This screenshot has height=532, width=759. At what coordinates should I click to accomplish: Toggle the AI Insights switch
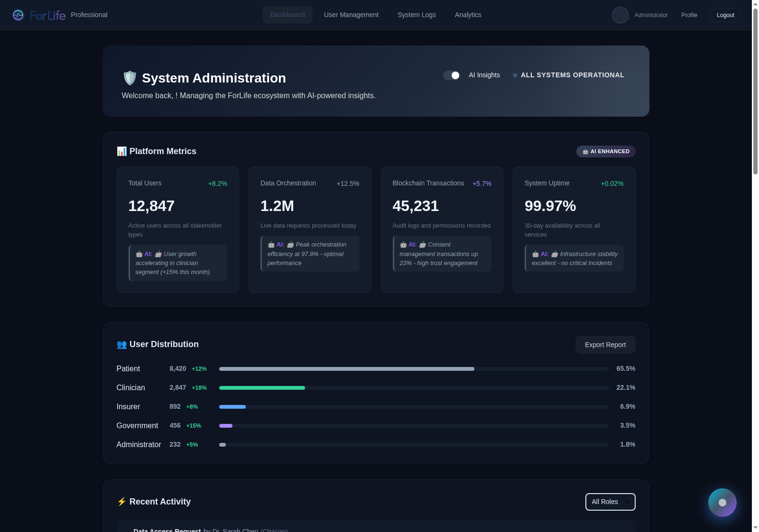point(452,75)
